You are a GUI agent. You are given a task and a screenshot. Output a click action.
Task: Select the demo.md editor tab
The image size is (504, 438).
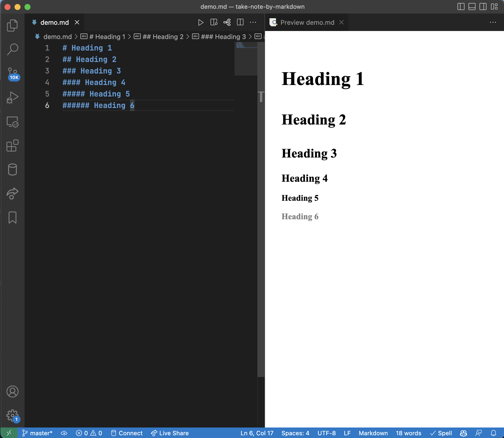(x=54, y=22)
